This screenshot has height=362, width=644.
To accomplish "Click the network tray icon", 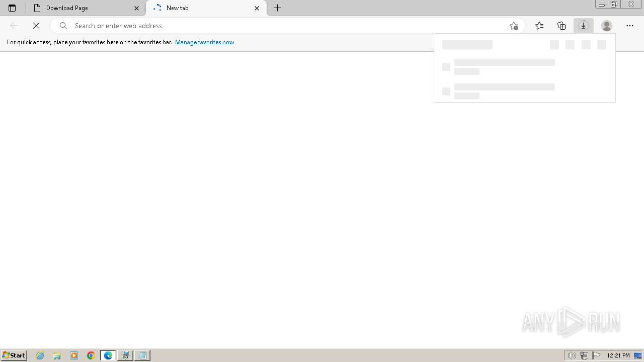I will [584, 355].
